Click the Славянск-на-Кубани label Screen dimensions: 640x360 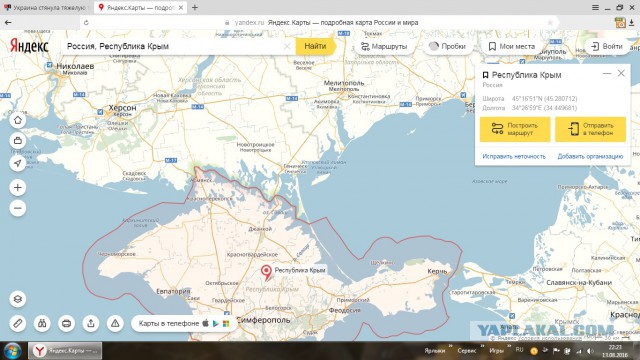tap(579, 282)
